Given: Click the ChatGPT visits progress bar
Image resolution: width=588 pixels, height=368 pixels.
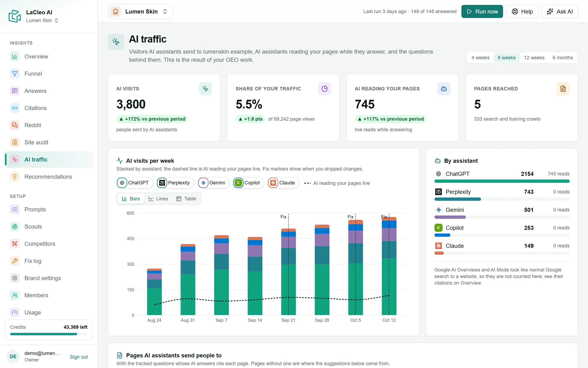Looking at the screenshot, I should (x=502, y=181).
